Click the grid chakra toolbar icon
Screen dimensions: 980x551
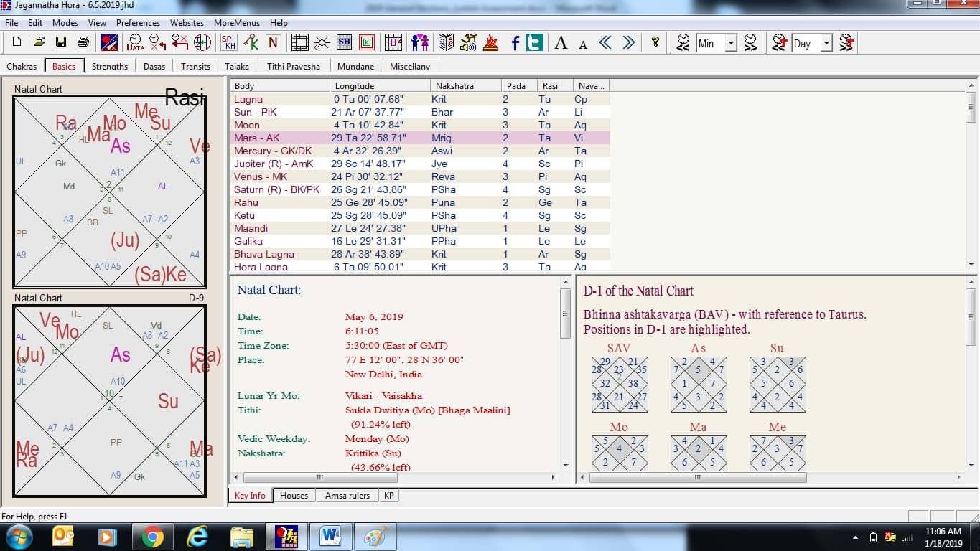click(x=299, y=42)
